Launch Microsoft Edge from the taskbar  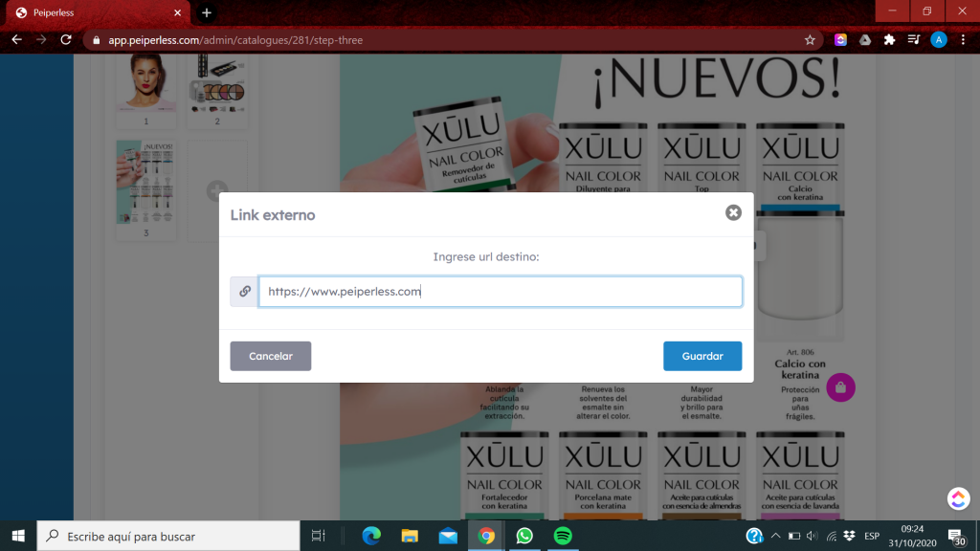point(371,536)
